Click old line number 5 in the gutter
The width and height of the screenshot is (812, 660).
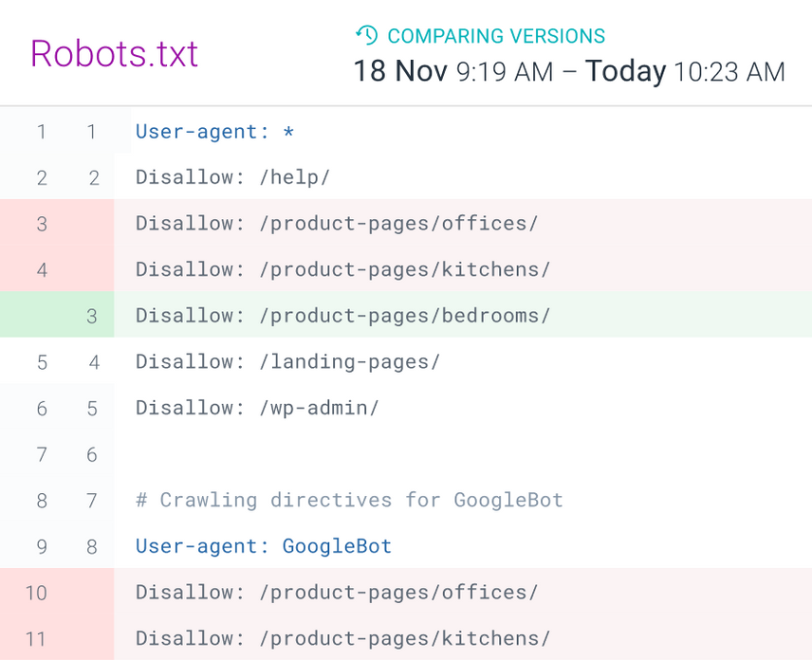42,361
